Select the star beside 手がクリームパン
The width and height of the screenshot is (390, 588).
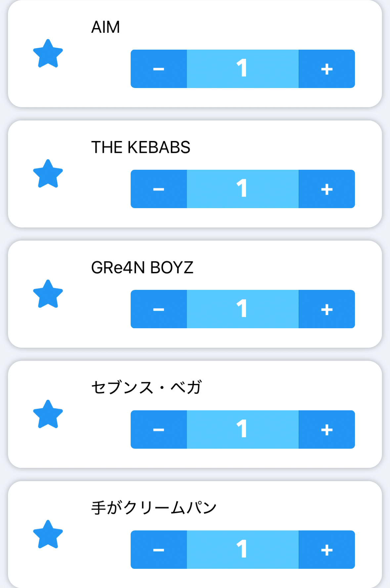click(x=48, y=534)
